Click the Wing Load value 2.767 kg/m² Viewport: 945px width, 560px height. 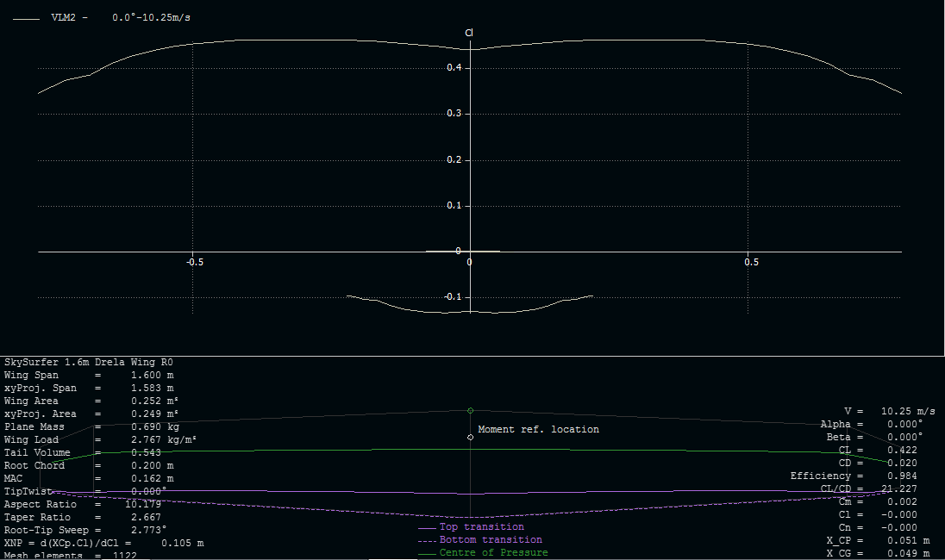point(164,440)
